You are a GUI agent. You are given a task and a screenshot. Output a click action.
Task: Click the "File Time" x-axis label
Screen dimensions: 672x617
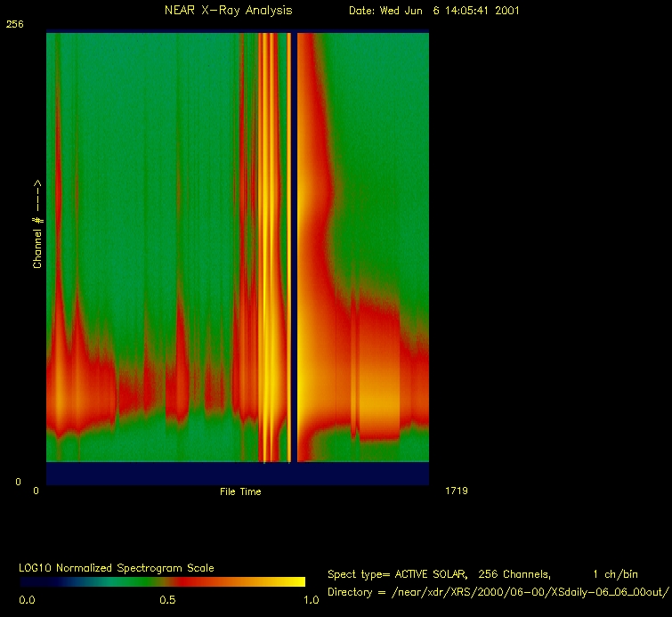(x=240, y=491)
